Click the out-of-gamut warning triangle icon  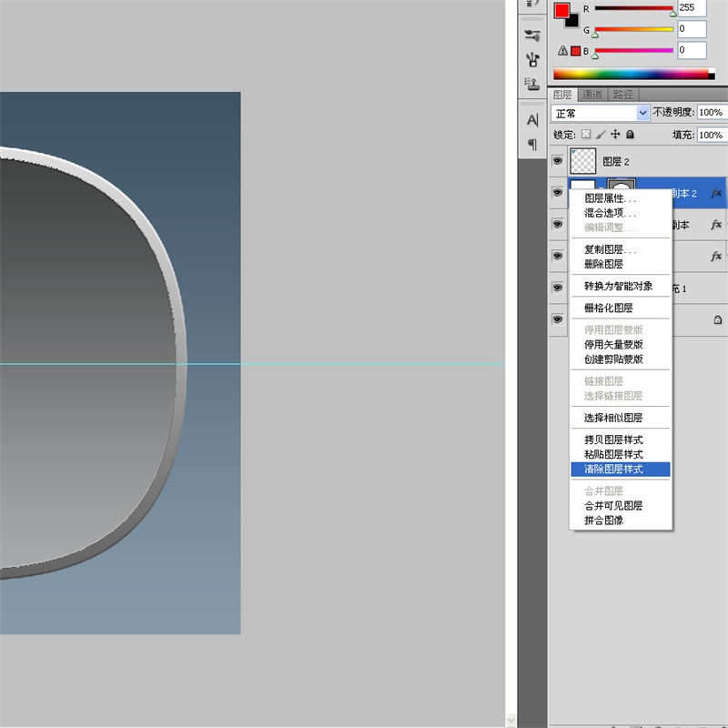coord(563,51)
